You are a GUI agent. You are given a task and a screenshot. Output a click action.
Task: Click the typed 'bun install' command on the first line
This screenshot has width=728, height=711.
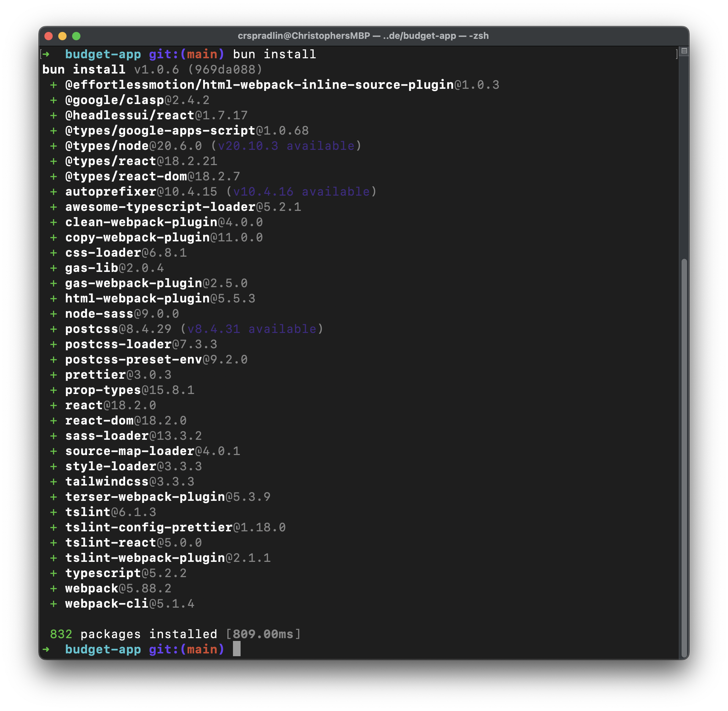[x=275, y=54]
